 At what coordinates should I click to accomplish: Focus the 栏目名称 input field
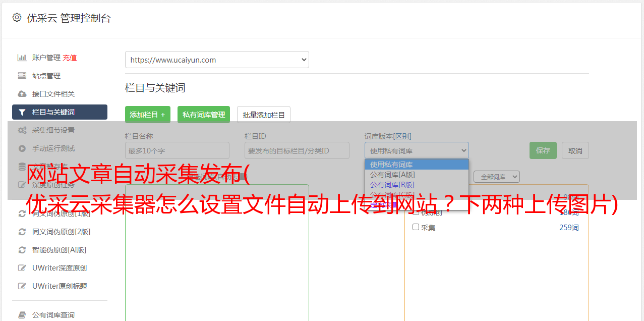(x=177, y=150)
